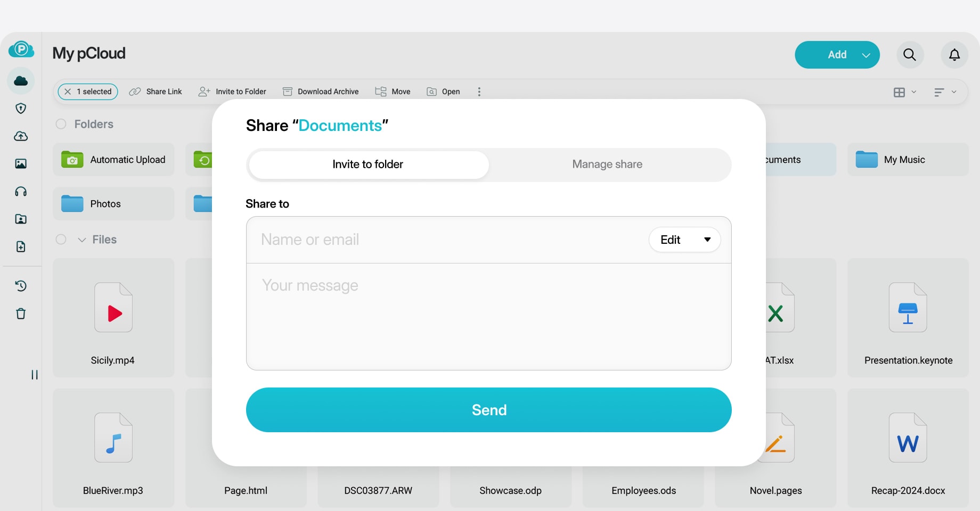Switch to the Manage share tab
The width and height of the screenshot is (980, 511).
pyautogui.click(x=607, y=164)
